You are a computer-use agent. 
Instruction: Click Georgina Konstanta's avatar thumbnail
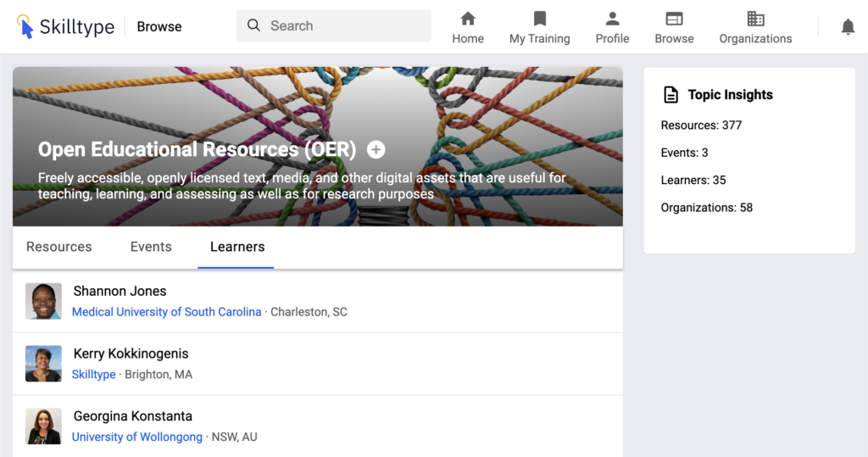tap(43, 426)
